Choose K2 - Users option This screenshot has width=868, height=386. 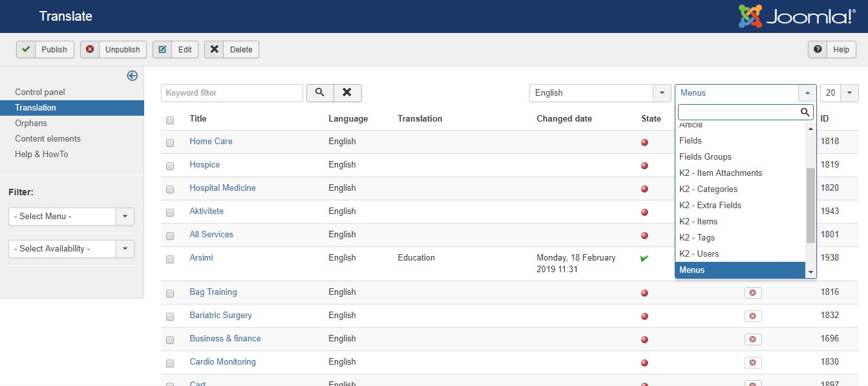(x=741, y=253)
